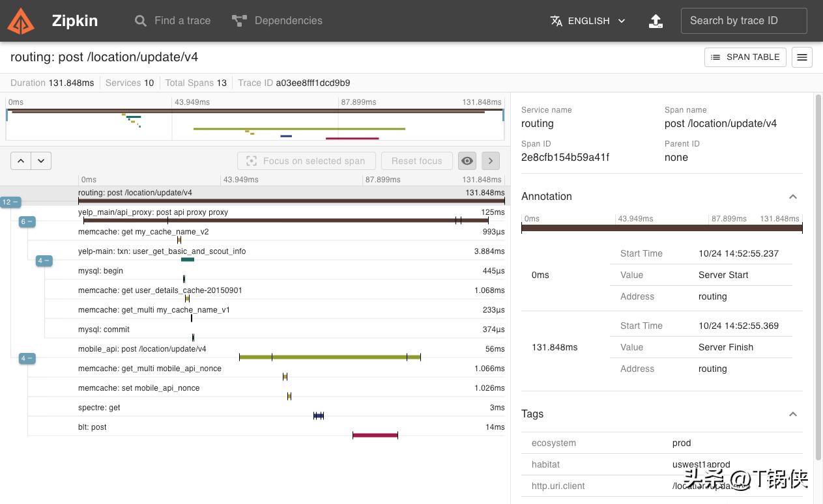Select next span with down arrow
The image size is (823, 504).
click(x=41, y=161)
